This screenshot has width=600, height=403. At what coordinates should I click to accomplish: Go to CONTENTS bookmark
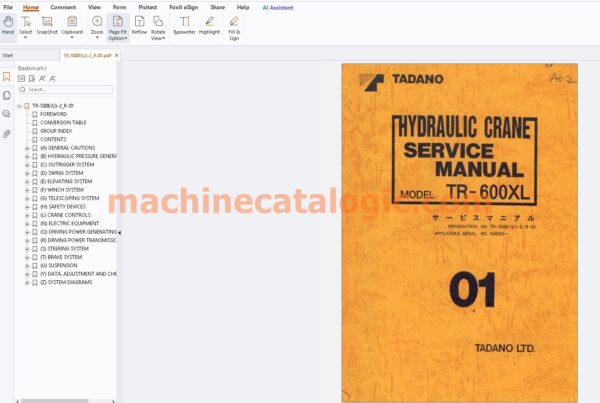click(x=53, y=139)
